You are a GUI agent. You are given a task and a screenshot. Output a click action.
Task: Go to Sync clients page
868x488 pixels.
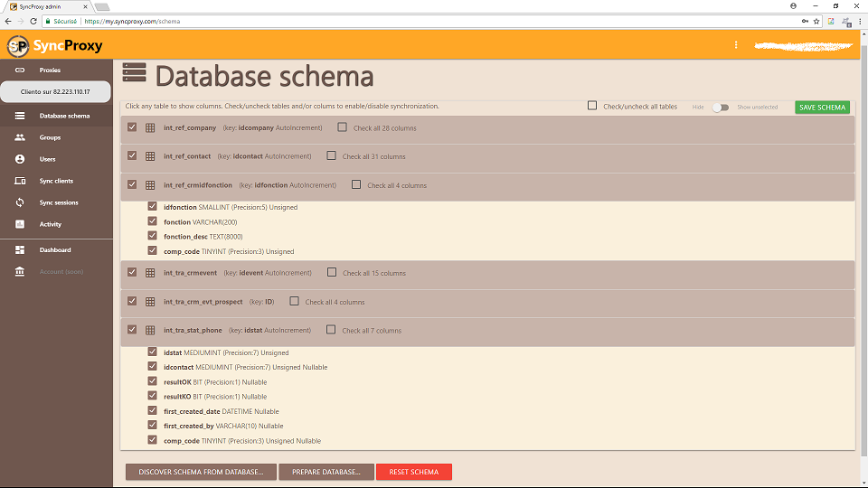(56, 181)
